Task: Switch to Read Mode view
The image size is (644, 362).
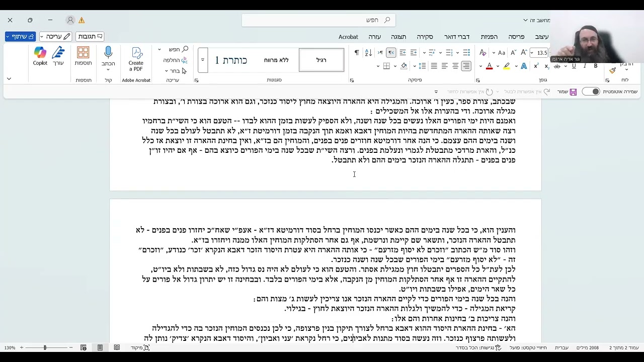Action: 117,347
